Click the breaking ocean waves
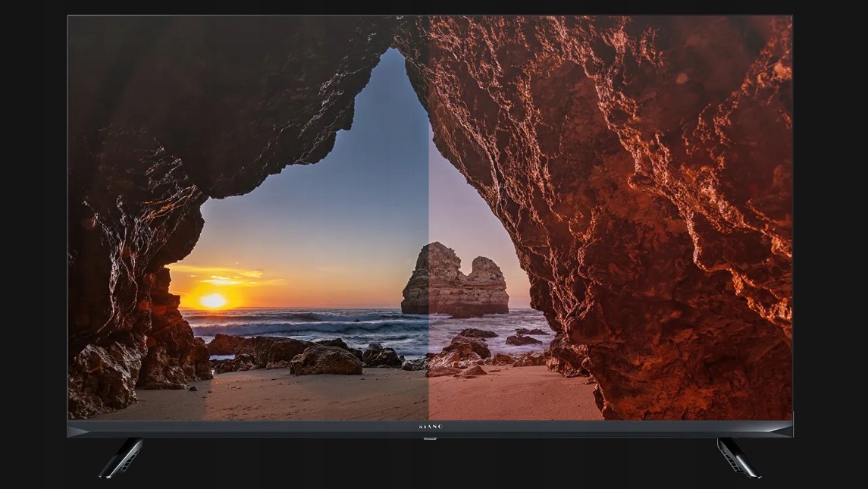868x489 pixels. tap(303, 324)
